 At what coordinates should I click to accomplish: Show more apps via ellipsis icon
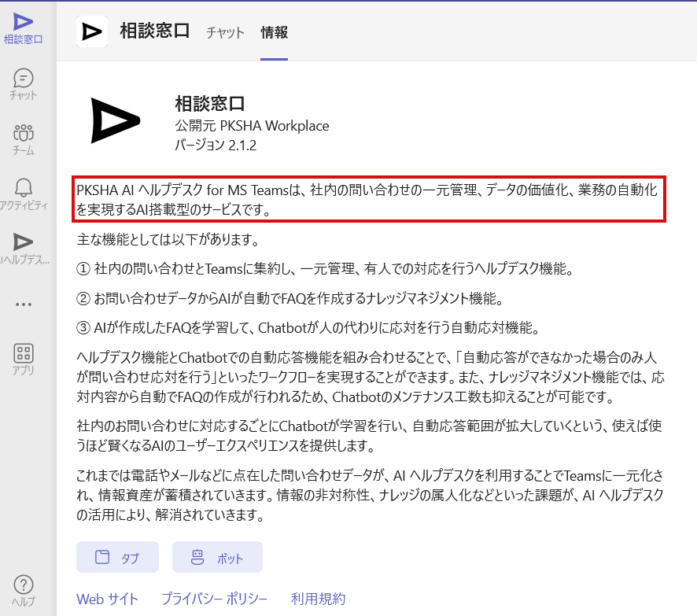23,304
